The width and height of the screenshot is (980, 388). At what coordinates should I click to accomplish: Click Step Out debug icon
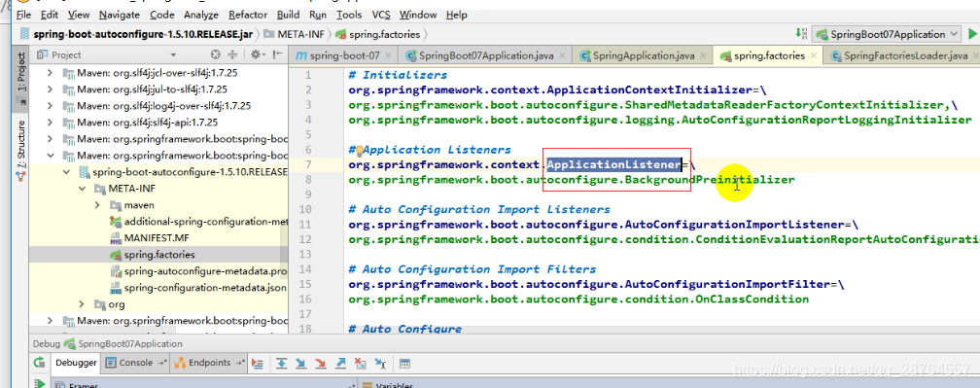point(340,363)
